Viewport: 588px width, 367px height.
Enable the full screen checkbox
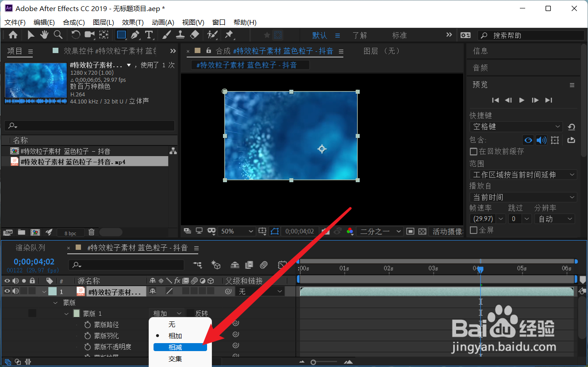coord(473,230)
